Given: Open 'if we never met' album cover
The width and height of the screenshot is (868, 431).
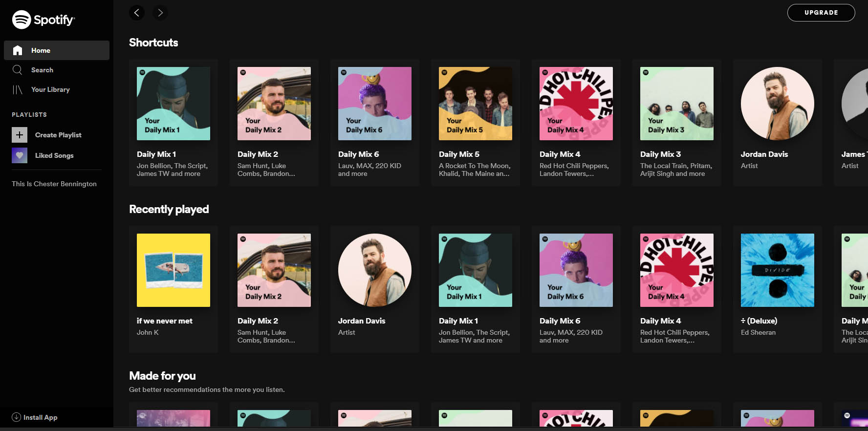Looking at the screenshot, I should click(x=174, y=270).
